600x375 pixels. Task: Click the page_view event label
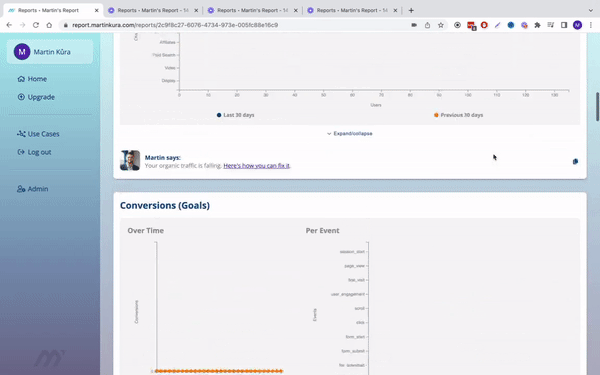click(x=354, y=266)
